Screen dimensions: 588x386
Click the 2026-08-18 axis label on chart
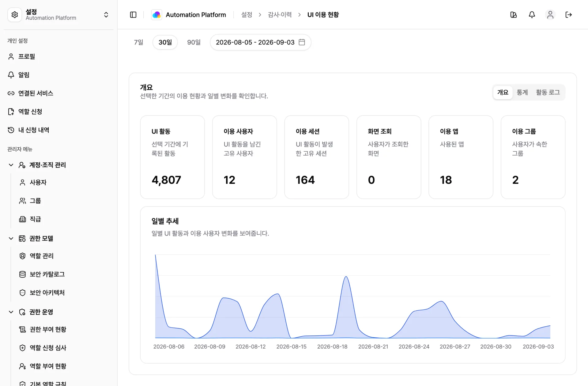(x=332, y=346)
